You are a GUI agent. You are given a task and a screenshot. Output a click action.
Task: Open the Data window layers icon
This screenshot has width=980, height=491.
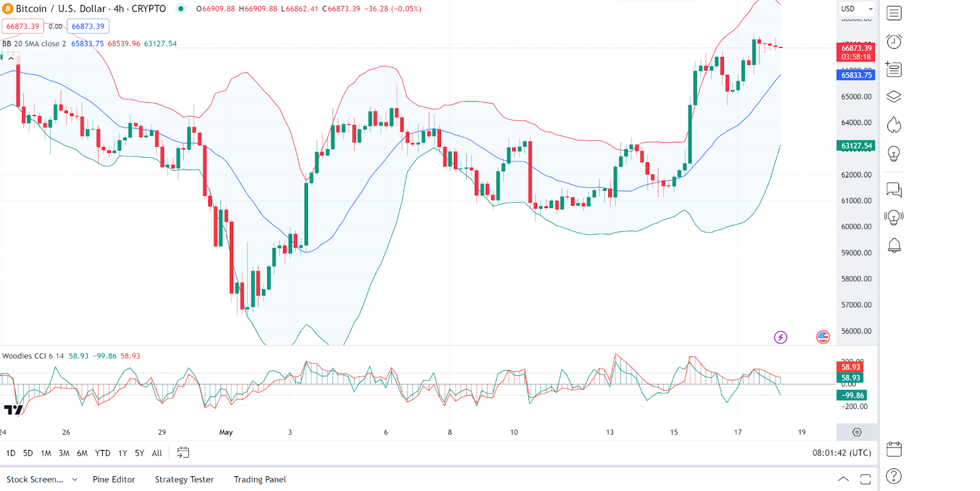(x=894, y=97)
